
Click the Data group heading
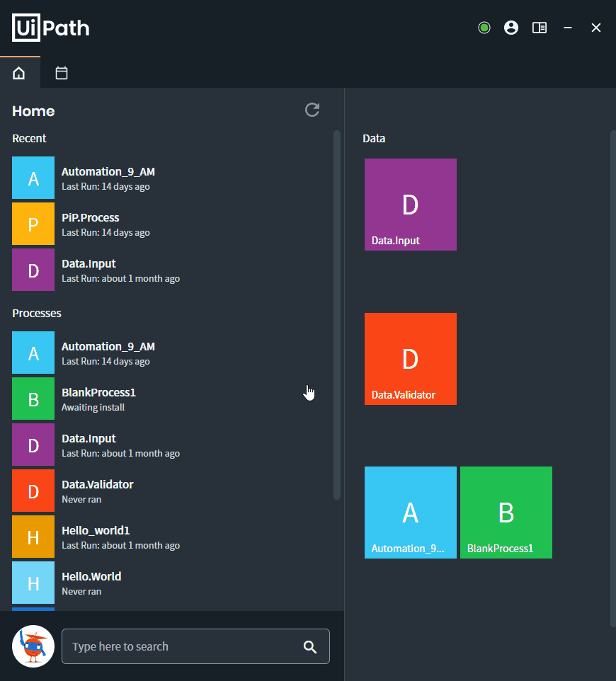(x=374, y=139)
